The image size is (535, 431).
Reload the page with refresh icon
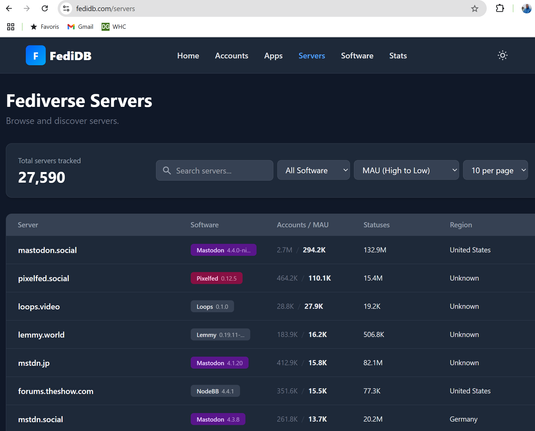tap(45, 9)
